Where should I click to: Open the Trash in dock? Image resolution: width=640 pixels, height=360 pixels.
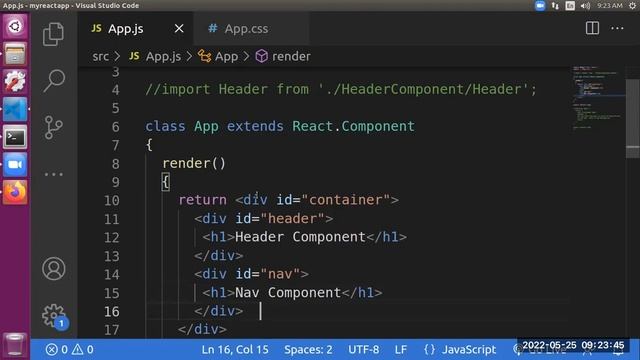coord(15,345)
